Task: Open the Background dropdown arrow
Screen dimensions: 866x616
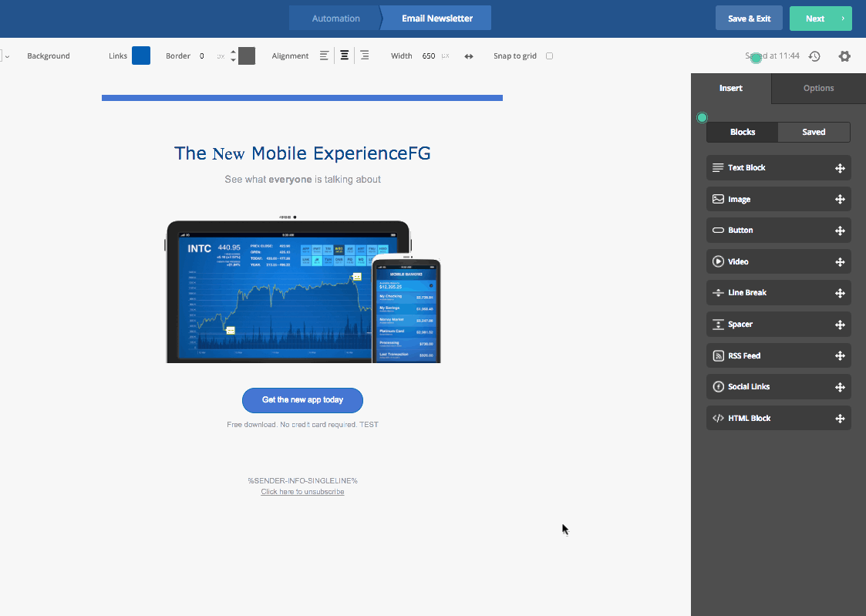Action: [x=7, y=57]
